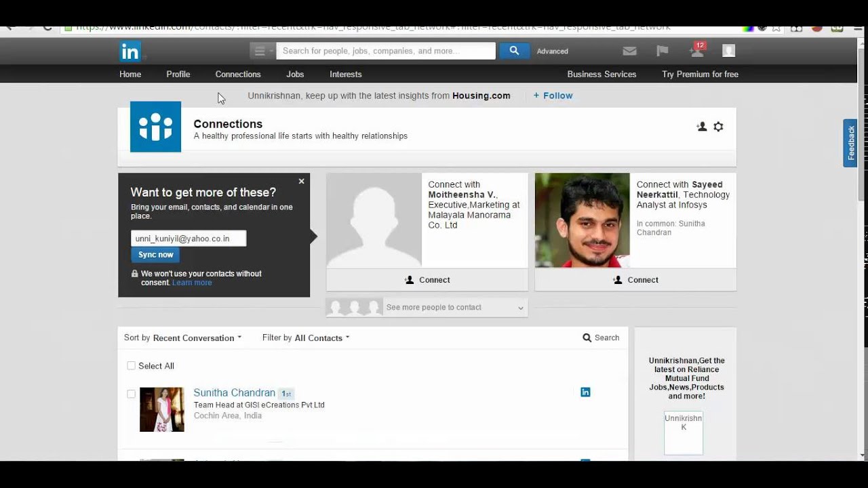This screenshot has width=868, height=488.
Task: Open the notifications flag icon
Action: coord(663,51)
